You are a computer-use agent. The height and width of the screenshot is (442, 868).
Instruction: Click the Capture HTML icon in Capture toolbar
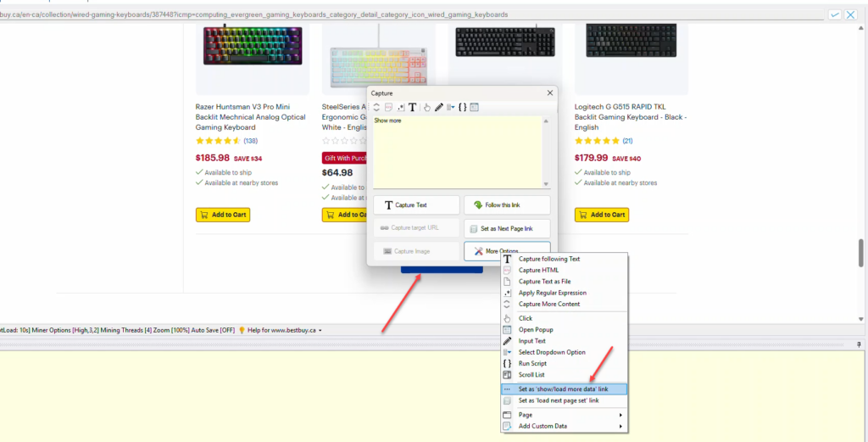click(x=388, y=108)
